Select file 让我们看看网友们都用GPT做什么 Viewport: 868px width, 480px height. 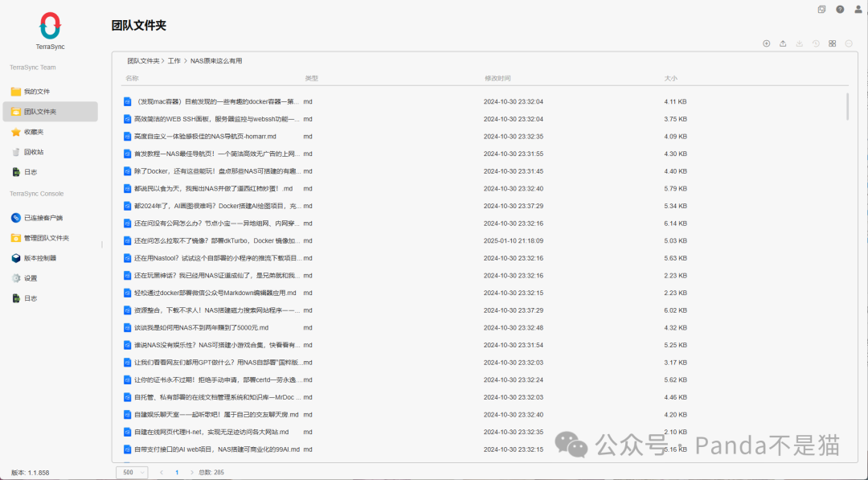pos(218,362)
